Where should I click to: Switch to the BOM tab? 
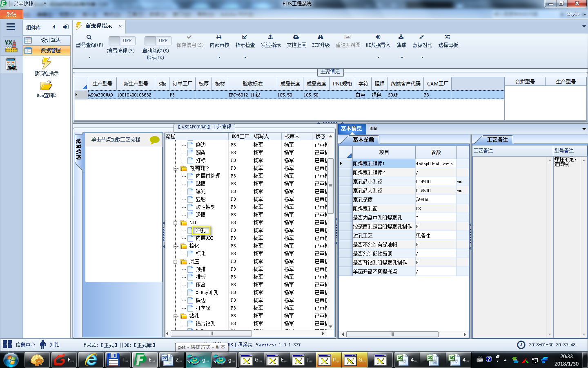click(373, 128)
